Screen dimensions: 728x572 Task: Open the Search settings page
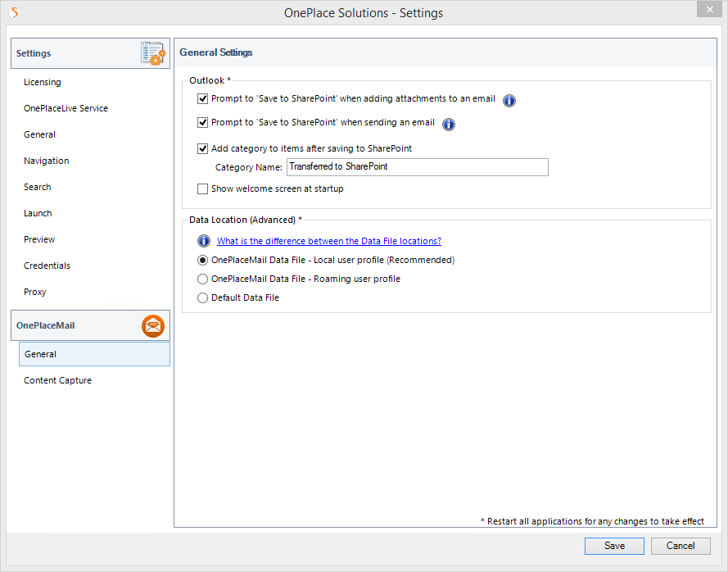click(x=38, y=188)
